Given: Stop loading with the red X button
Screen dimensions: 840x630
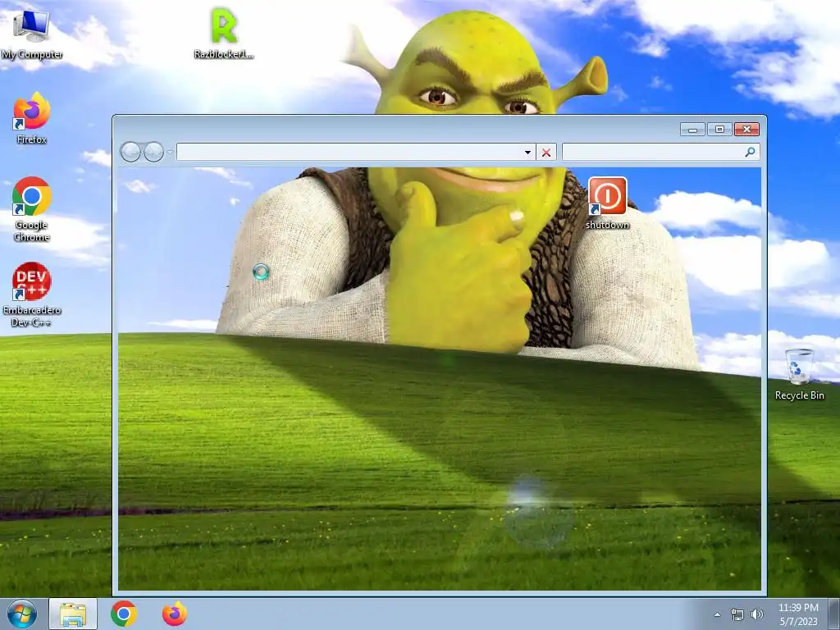Looking at the screenshot, I should pos(546,152).
